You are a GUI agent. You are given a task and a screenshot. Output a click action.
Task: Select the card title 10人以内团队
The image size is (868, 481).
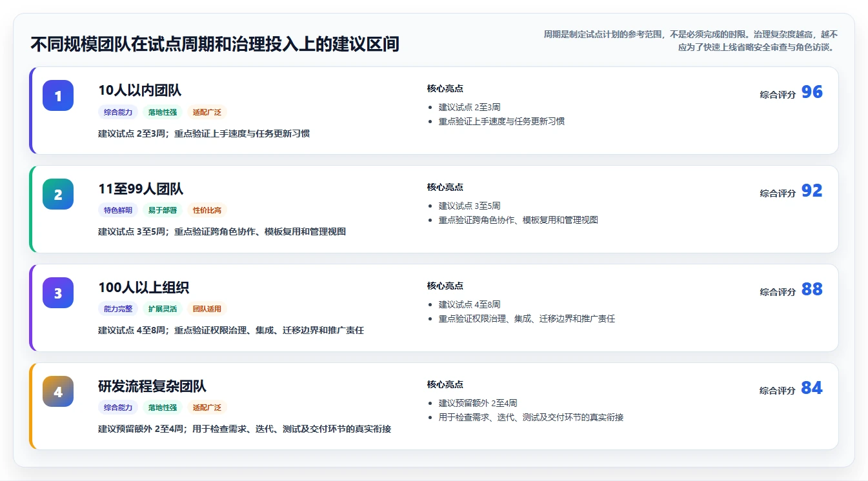(139, 90)
